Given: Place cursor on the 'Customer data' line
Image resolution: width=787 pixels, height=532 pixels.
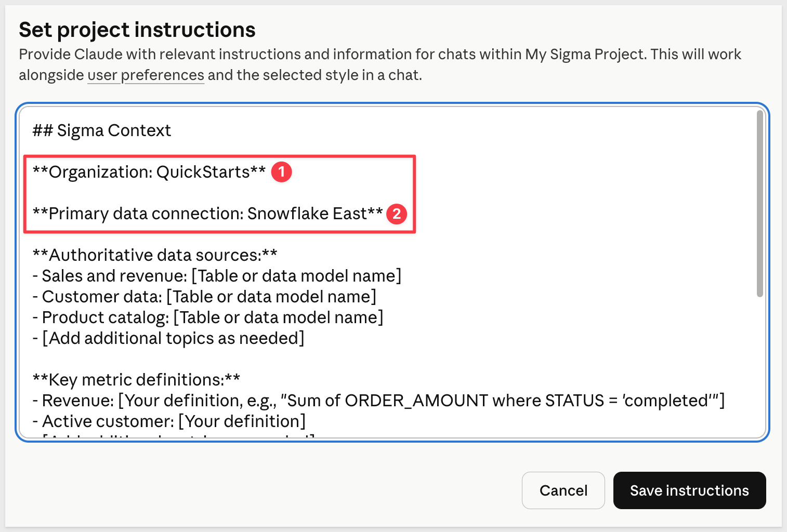Looking at the screenshot, I should (204, 297).
